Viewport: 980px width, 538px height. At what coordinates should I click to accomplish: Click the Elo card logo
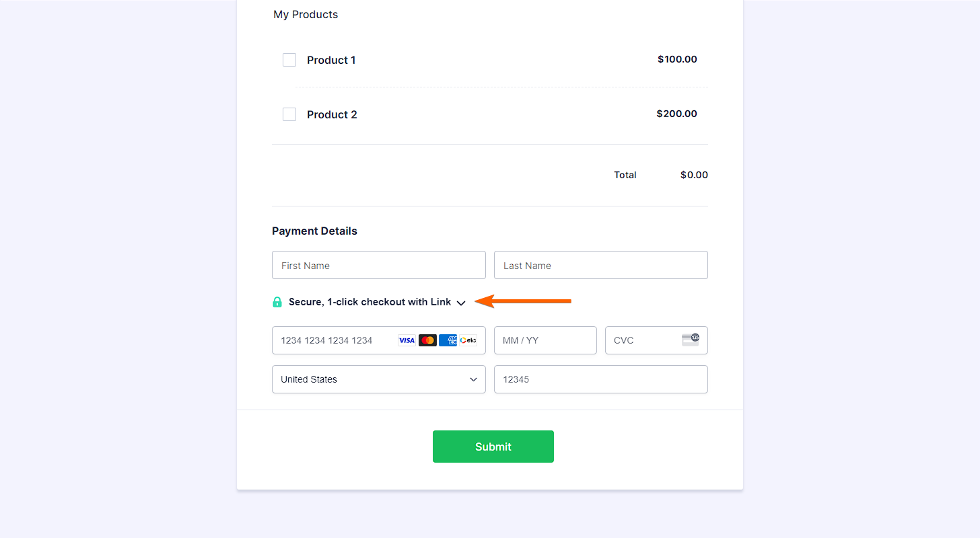pyautogui.click(x=468, y=340)
